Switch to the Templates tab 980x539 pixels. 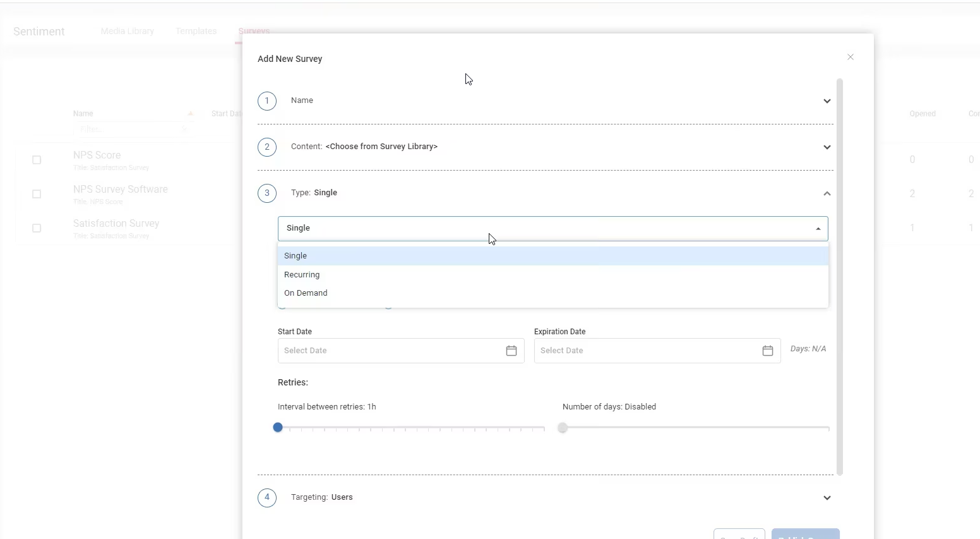(x=196, y=31)
